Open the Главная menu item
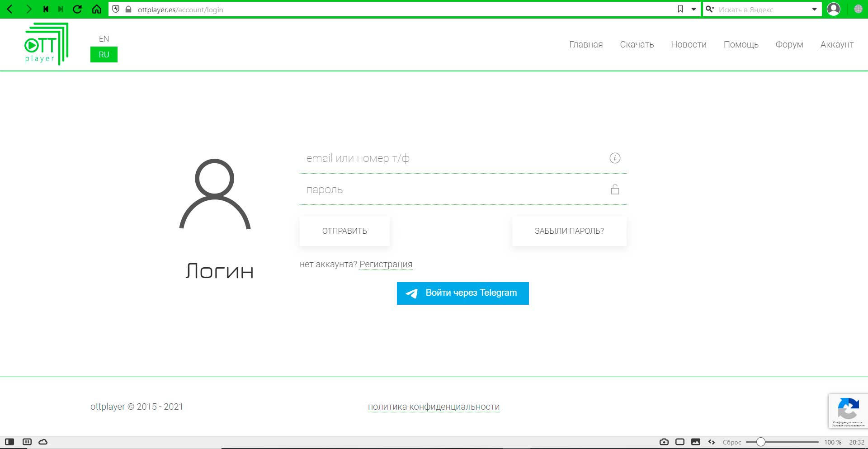 [x=586, y=44]
